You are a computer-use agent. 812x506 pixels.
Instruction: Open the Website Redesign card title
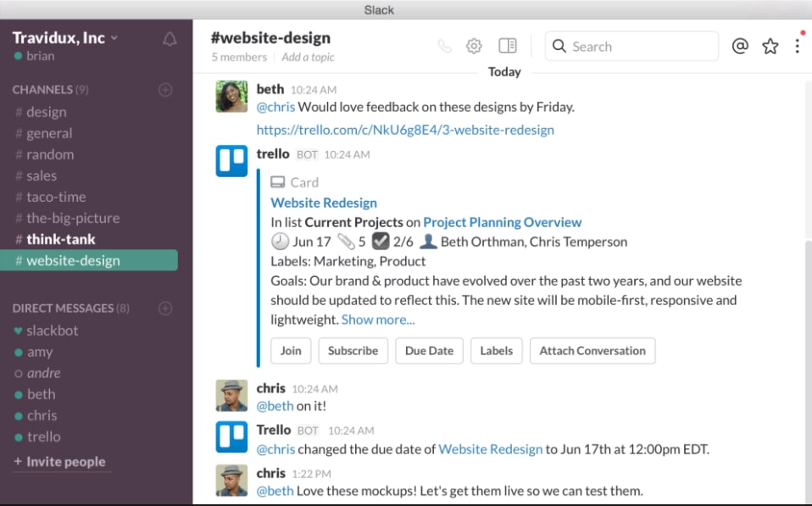point(324,203)
